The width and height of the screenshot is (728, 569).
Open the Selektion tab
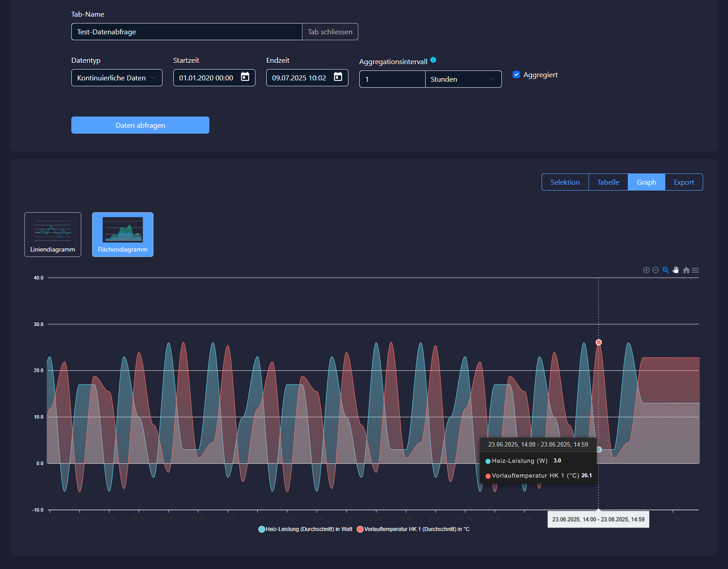565,182
